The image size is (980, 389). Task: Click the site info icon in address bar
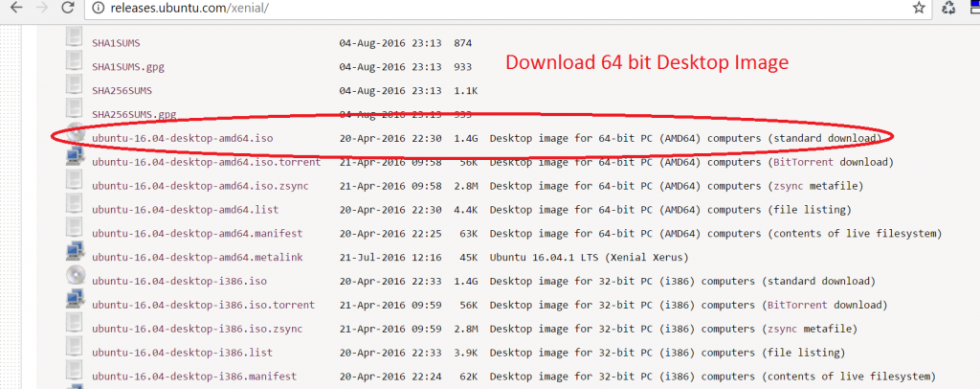pyautogui.click(x=97, y=8)
